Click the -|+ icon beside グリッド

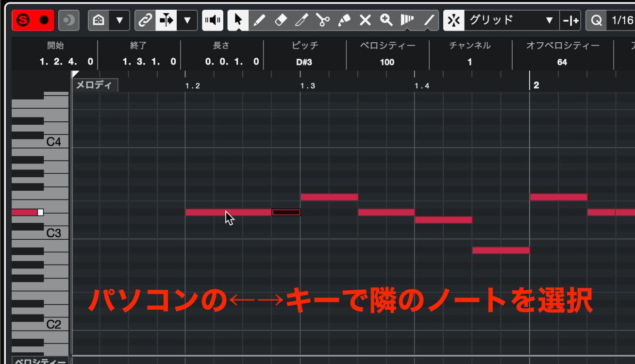pyautogui.click(x=570, y=20)
